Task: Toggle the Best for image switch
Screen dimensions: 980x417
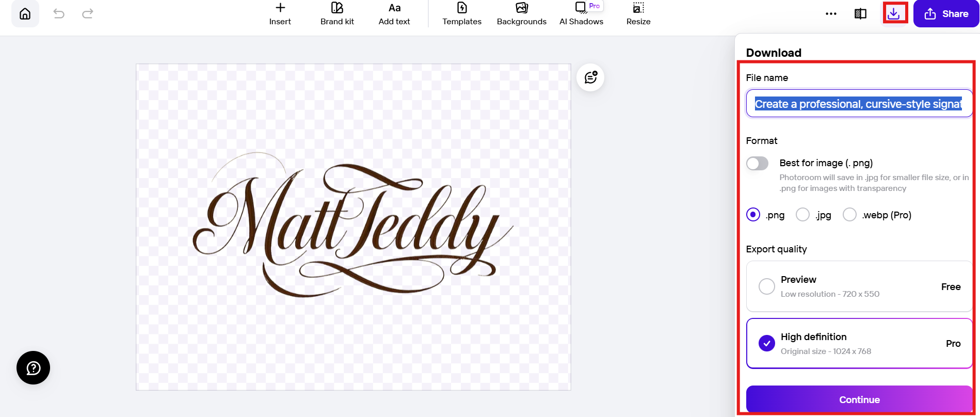Action: pos(757,164)
